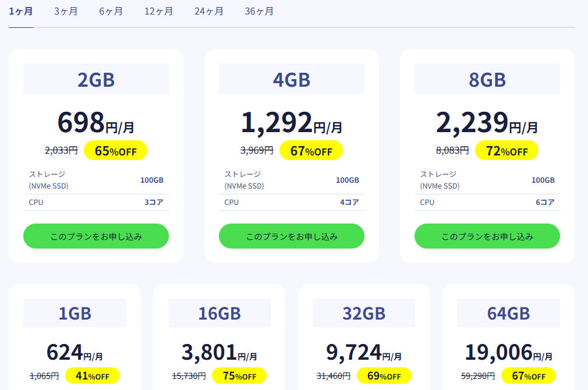Choose the 32GB plan heading
588x390 pixels.
point(364,314)
